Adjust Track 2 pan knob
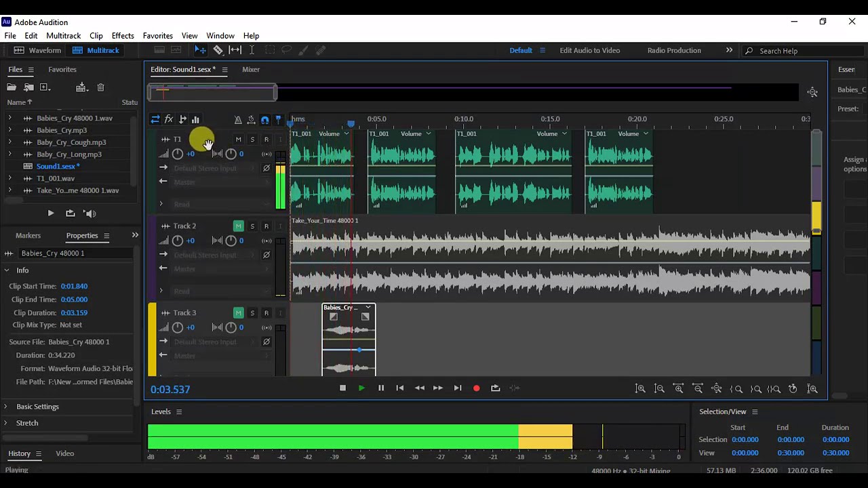 [x=231, y=241]
